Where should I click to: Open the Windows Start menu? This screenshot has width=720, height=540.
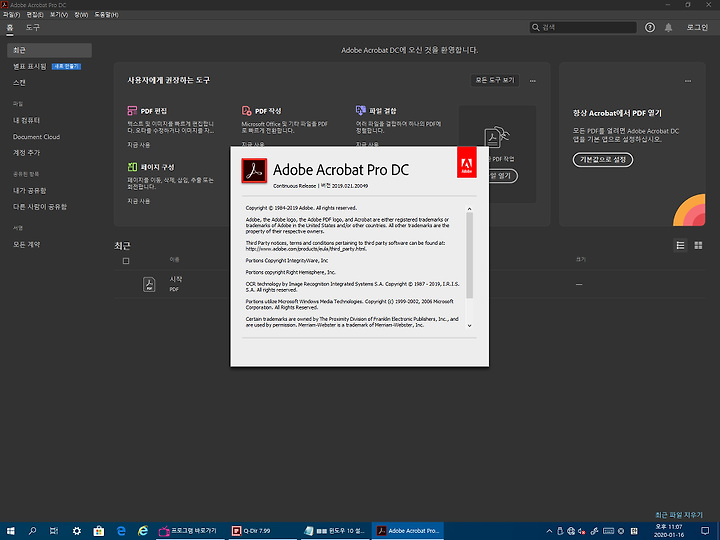(11, 531)
